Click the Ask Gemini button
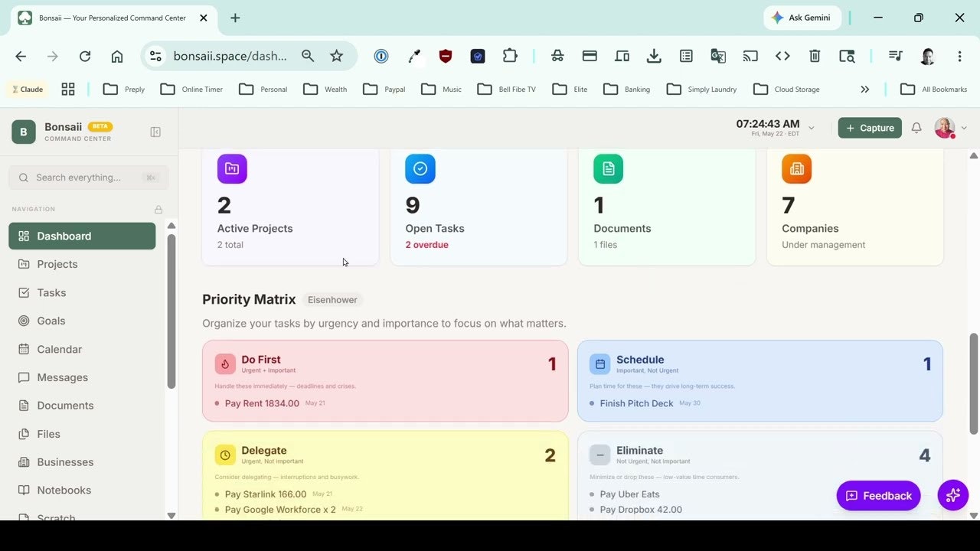980x551 pixels. pos(802,18)
